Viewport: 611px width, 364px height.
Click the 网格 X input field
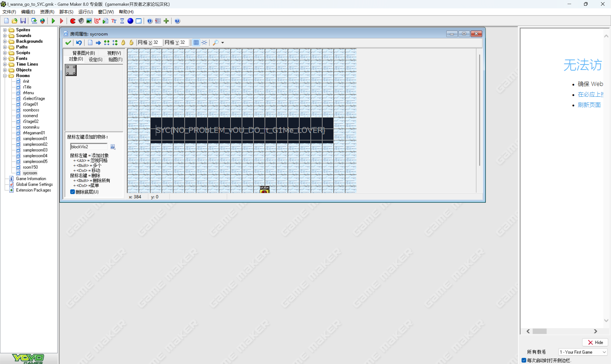pyautogui.click(x=157, y=43)
